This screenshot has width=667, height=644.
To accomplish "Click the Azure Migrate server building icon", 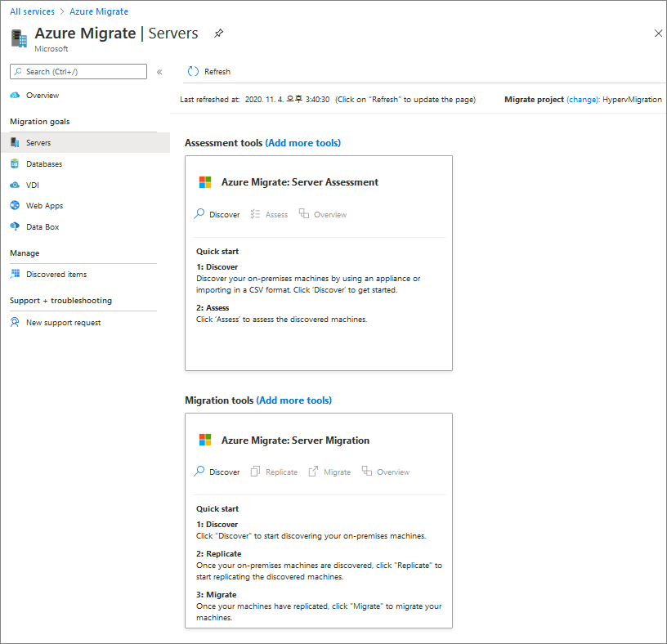I will point(19,38).
